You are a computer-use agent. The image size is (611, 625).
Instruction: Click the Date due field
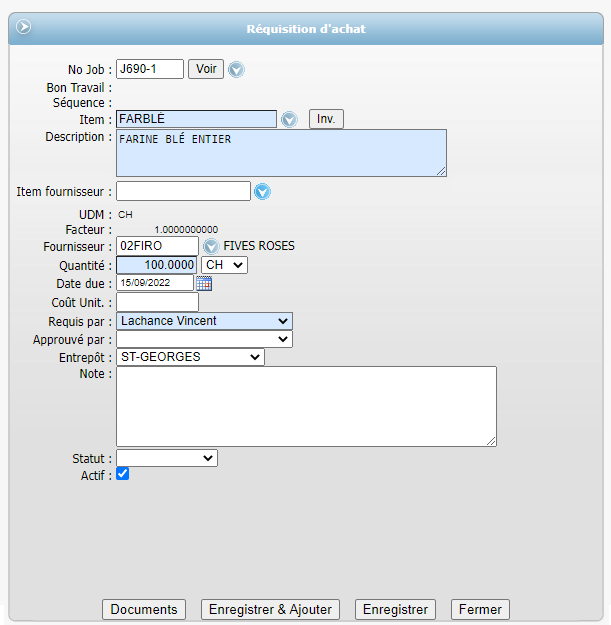[x=155, y=283]
